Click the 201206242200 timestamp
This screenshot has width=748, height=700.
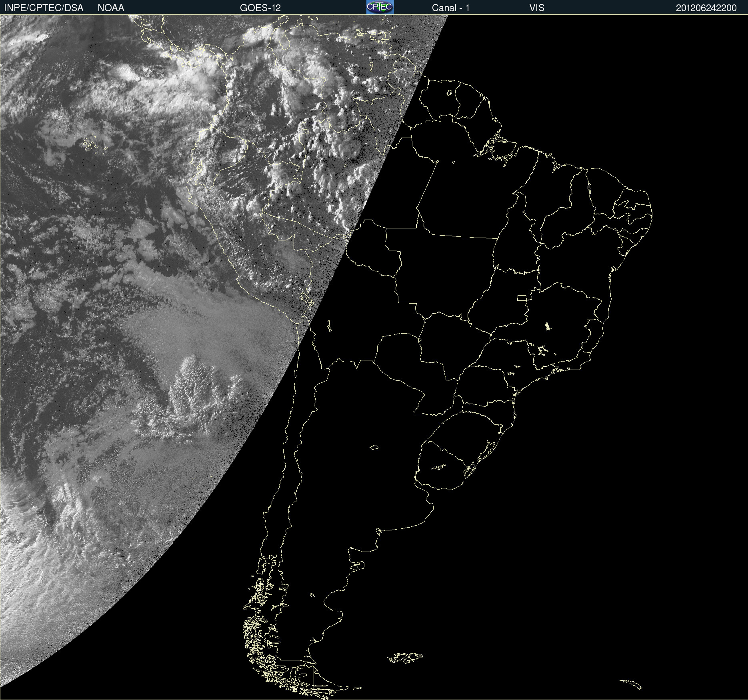pos(706,8)
